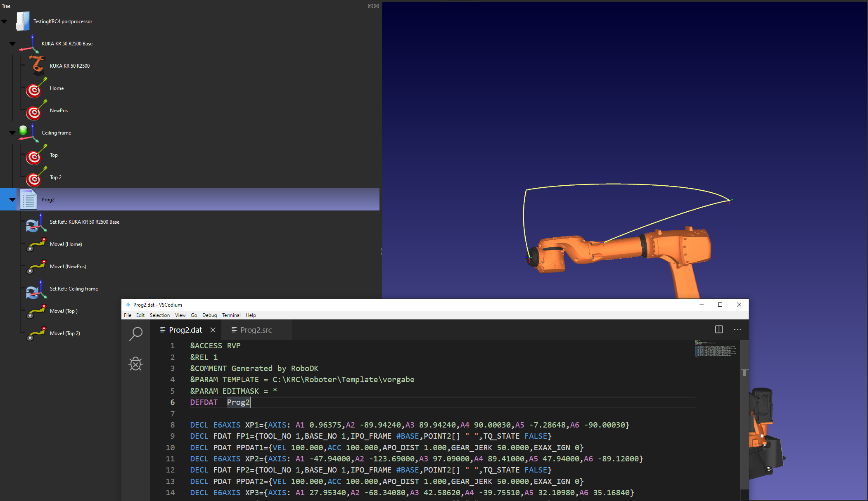This screenshot has width=868, height=501.
Task: Click the tree panel float icon
Action: (370, 6)
